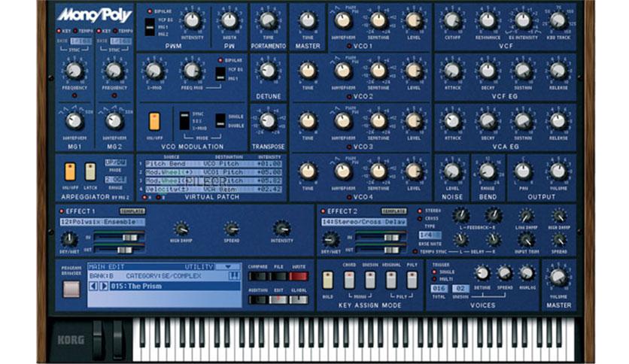Toggle the PWM Bipolar LED
The width and height of the screenshot is (629, 364).
[x=149, y=11]
